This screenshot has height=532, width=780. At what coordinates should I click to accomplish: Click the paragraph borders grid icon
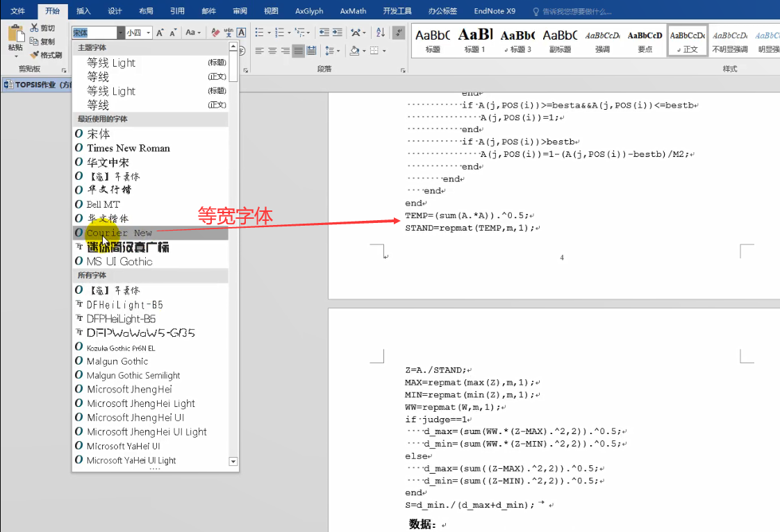point(374,51)
